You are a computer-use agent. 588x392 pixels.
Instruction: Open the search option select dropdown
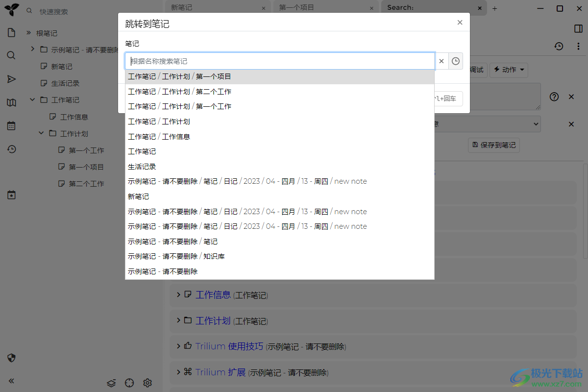tap(488, 124)
